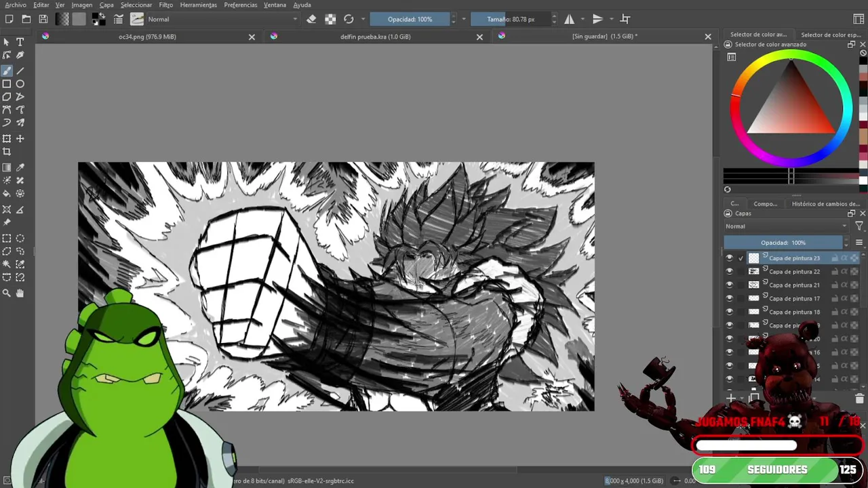The height and width of the screenshot is (488, 868).
Task: Toggle preserve alpha checkerboard button
Action: tap(330, 19)
